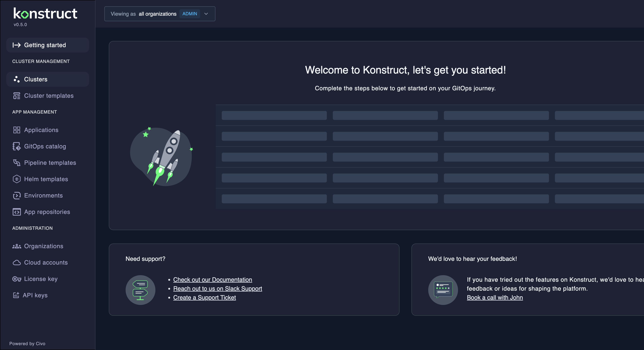Click the Environments icon
The image size is (644, 350).
tap(17, 196)
